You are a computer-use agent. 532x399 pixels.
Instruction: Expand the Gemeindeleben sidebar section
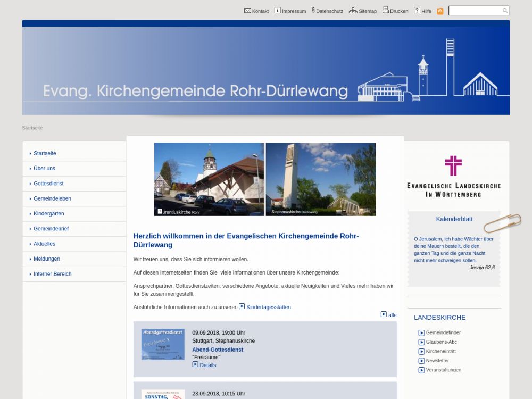click(52, 198)
